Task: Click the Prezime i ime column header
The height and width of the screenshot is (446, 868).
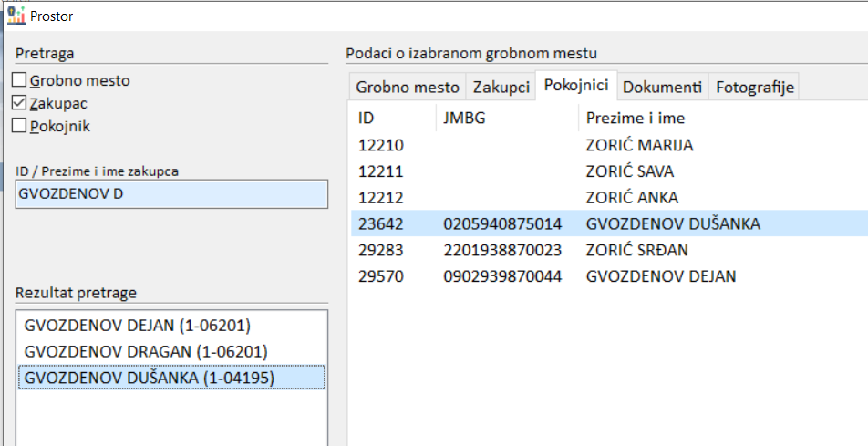Action: [635, 118]
